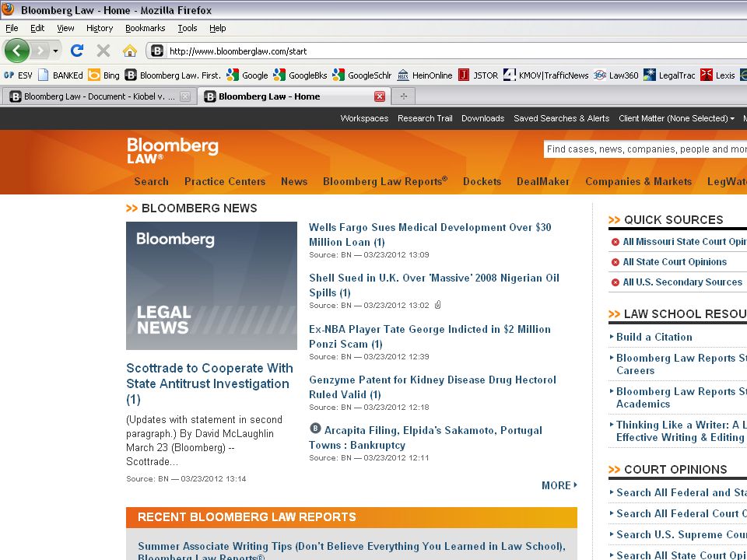Open the Dockets navigation tab
Image resolution: width=747 pixels, height=560 pixels.
[482, 181]
